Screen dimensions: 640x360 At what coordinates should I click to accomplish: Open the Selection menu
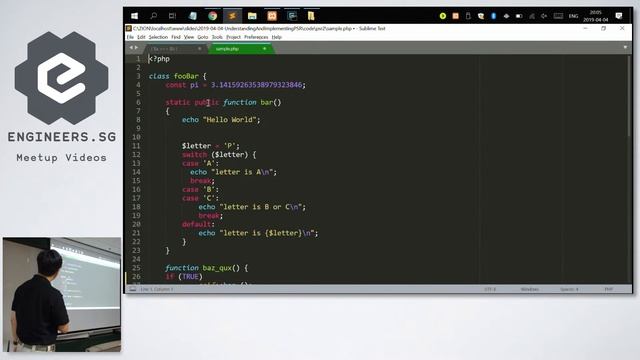[x=158, y=37]
